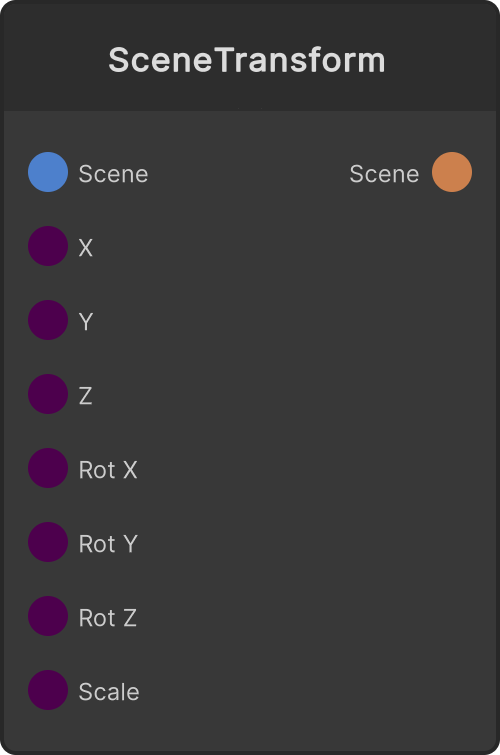This screenshot has width=500, height=755.
Task: Select the X input socket
Action: [48, 246]
